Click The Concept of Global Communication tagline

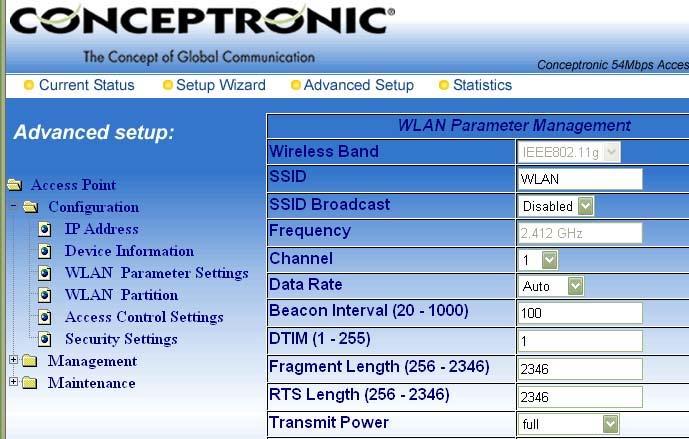(x=199, y=57)
